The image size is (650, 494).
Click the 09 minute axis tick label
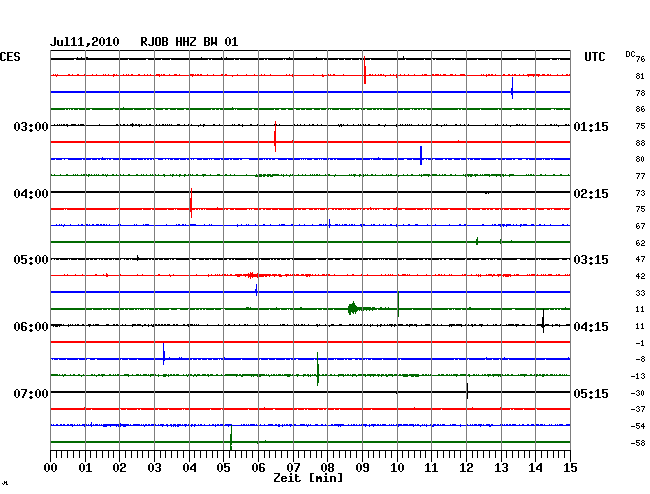[362, 468]
